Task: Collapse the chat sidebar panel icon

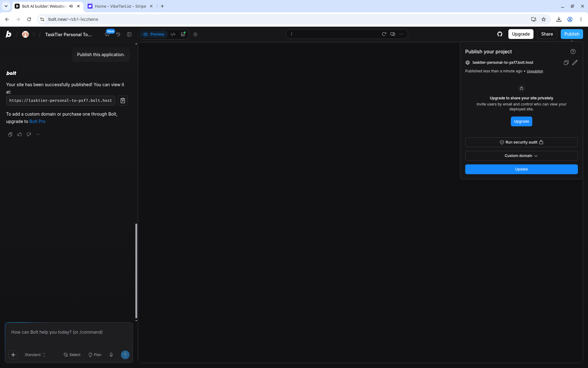Action: pos(129,34)
